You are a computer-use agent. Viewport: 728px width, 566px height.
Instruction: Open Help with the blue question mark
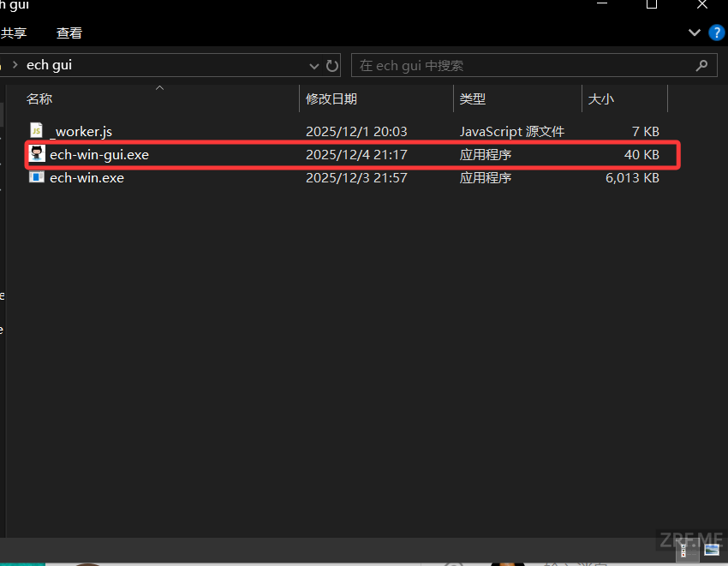pyautogui.click(x=716, y=33)
